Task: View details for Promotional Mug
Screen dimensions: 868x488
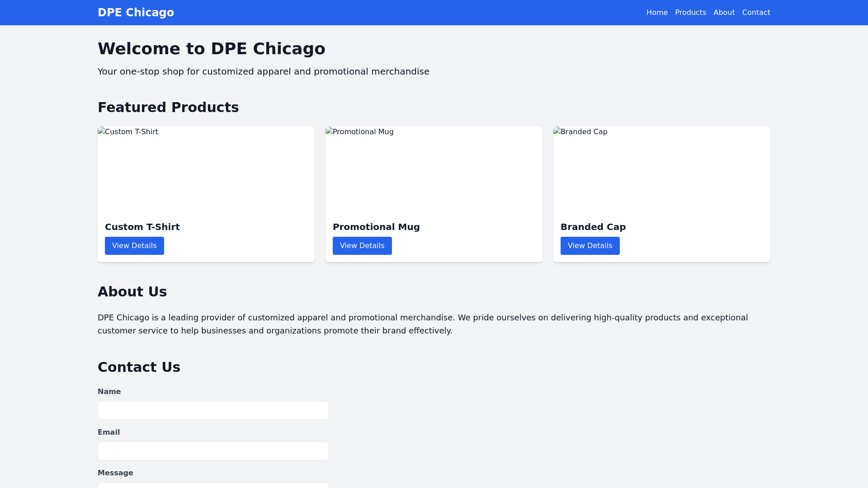Action: click(x=362, y=246)
